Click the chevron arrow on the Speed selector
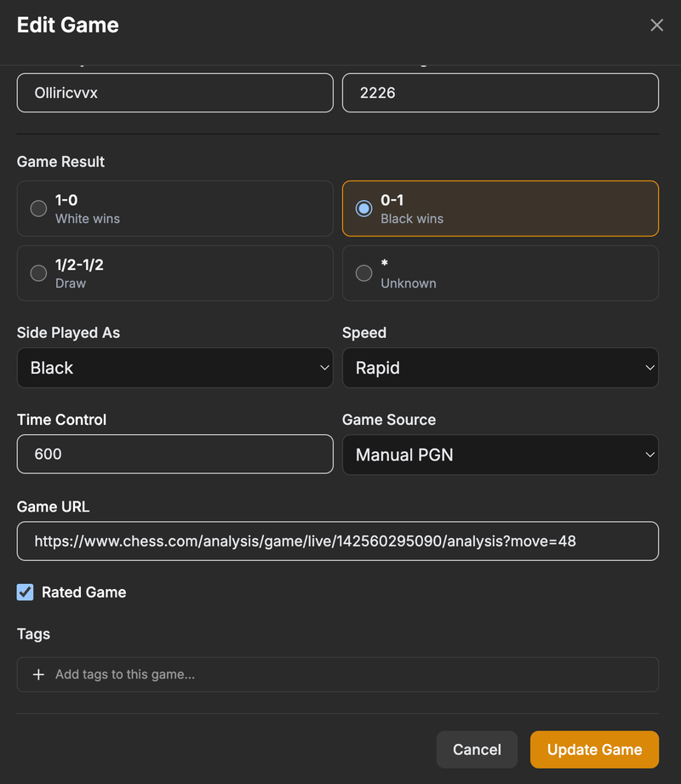Image resolution: width=681 pixels, height=784 pixels. tap(650, 368)
